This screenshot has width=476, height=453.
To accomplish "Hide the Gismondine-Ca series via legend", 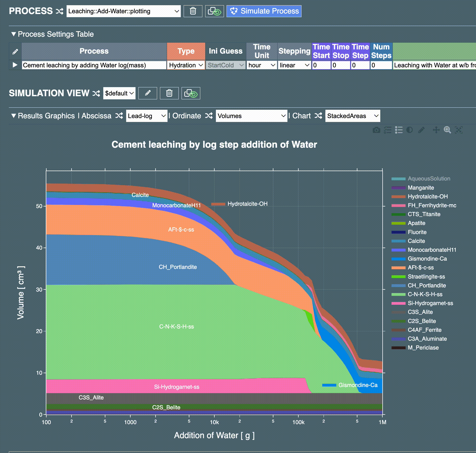I will click(x=427, y=259).
